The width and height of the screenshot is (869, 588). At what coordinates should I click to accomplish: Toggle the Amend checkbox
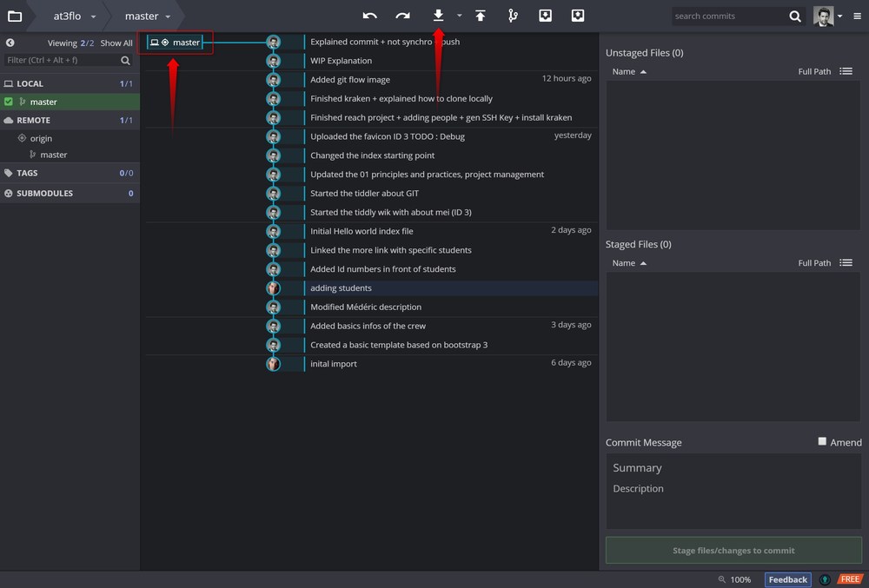(822, 441)
